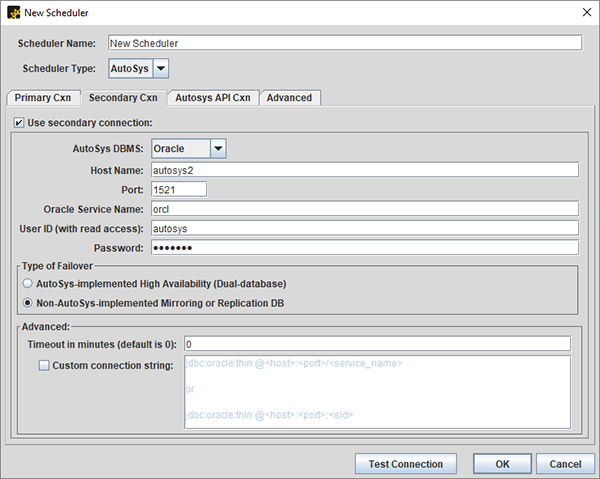Image resolution: width=600 pixels, height=479 pixels.
Task: Click the Port field showing 1521
Action: tap(179, 189)
